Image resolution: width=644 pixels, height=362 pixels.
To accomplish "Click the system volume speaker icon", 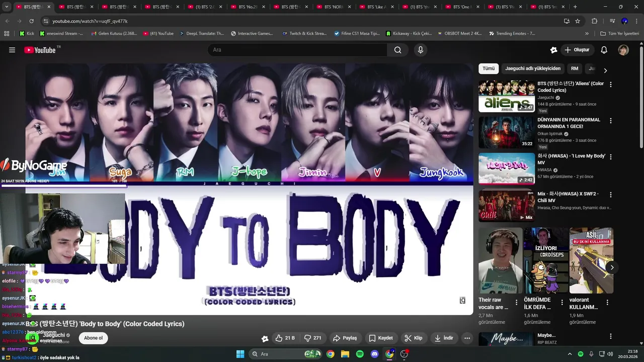I will (x=610, y=354).
